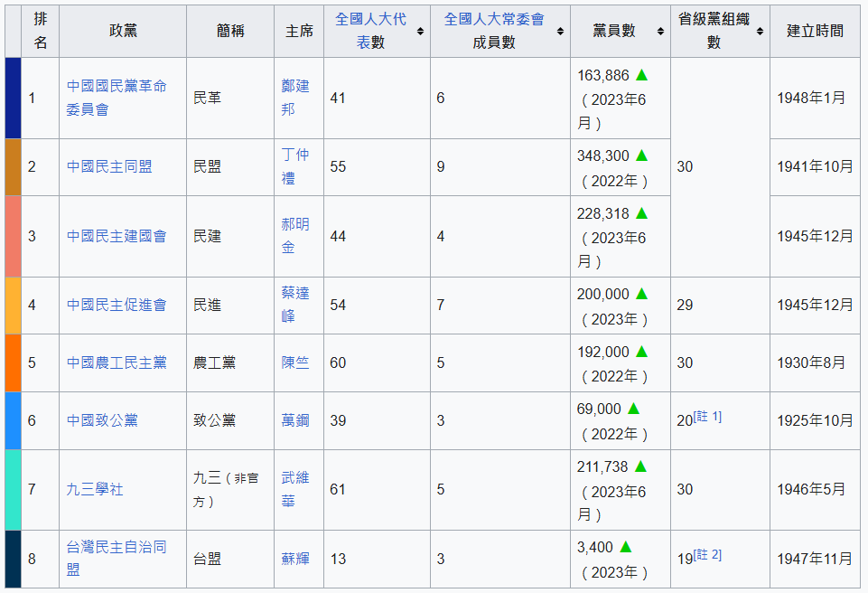The width and height of the screenshot is (868, 593).
Task: Select abbreviation cell 農工黨
Action: 230,363
